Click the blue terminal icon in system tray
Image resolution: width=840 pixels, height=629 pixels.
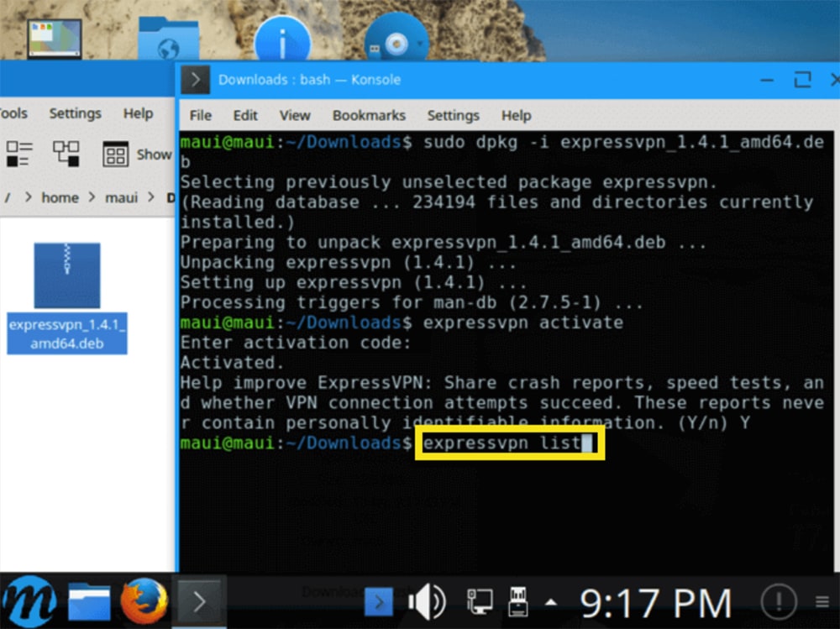click(379, 602)
